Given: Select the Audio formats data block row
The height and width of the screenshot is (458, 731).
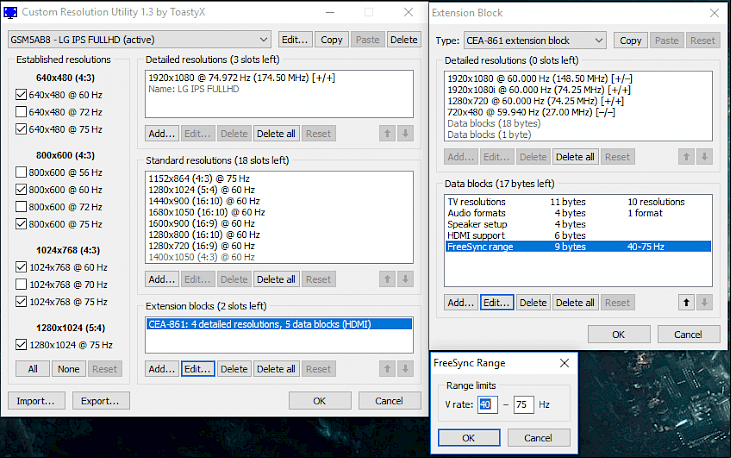Looking at the screenshot, I should pos(578,213).
